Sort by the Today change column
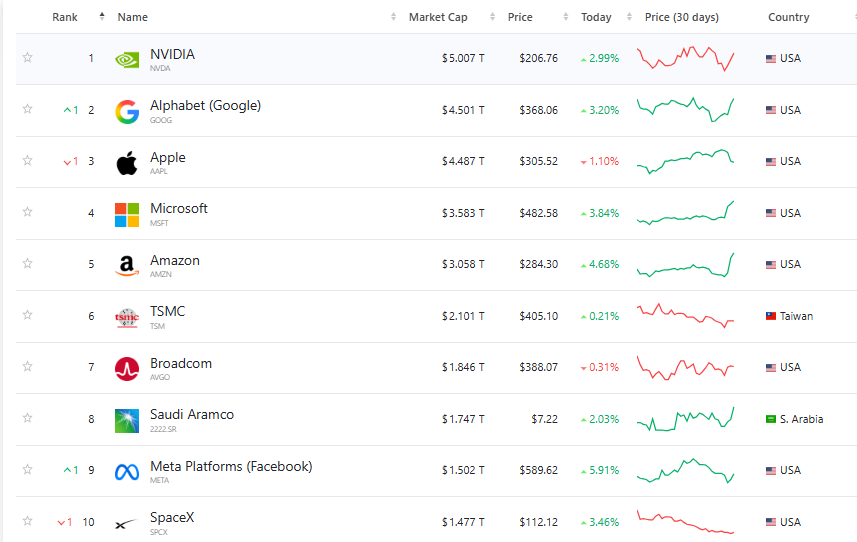The image size is (857, 542). coord(596,17)
